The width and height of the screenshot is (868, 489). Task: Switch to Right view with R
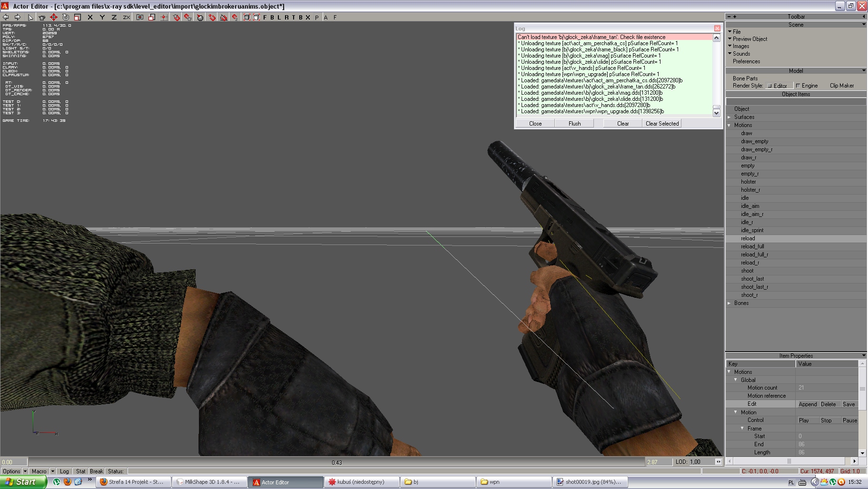tap(286, 17)
